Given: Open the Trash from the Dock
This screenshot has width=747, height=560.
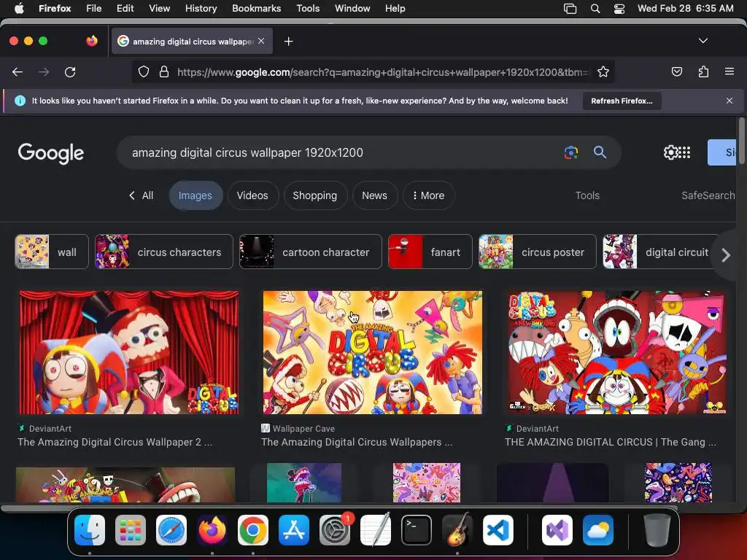Looking at the screenshot, I should (657, 530).
